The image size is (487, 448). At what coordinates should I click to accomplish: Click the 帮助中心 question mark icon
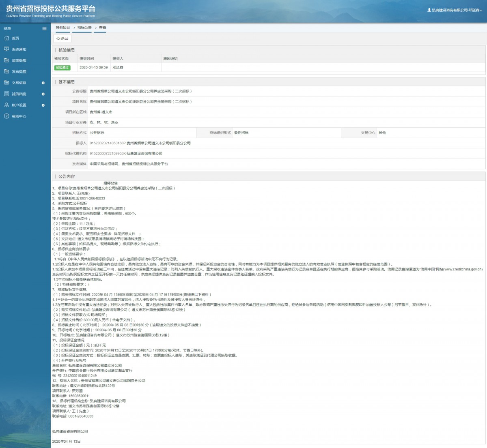pos(6,116)
